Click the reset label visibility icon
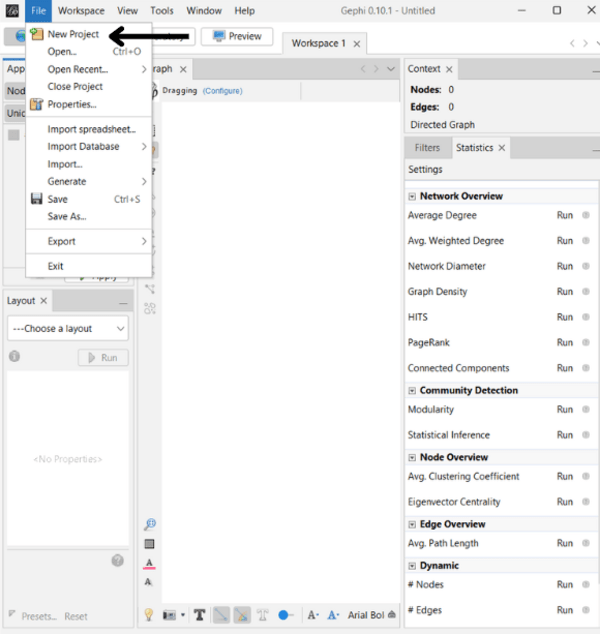 148,582
